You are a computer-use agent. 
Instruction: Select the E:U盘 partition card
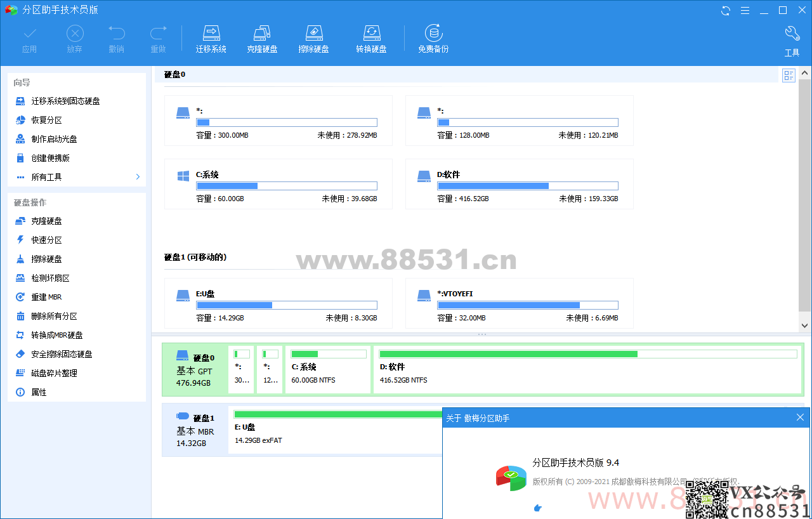pos(278,303)
